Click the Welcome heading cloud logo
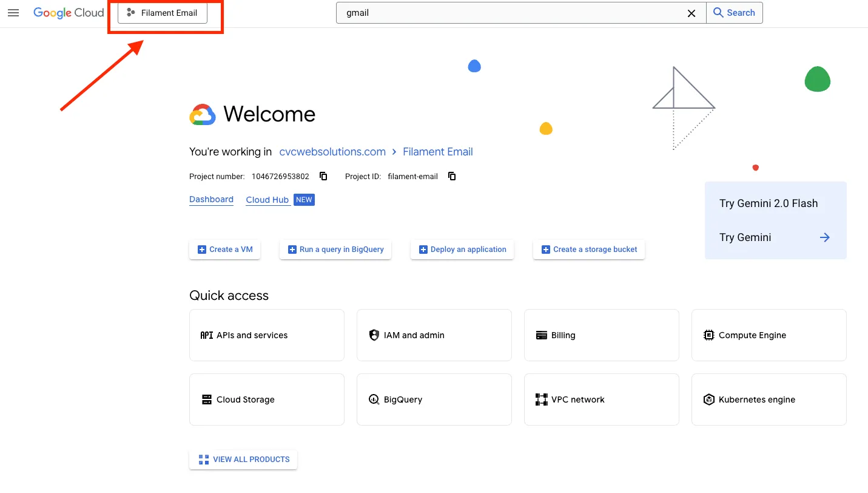Screen dimensions: 868x493 203,114
